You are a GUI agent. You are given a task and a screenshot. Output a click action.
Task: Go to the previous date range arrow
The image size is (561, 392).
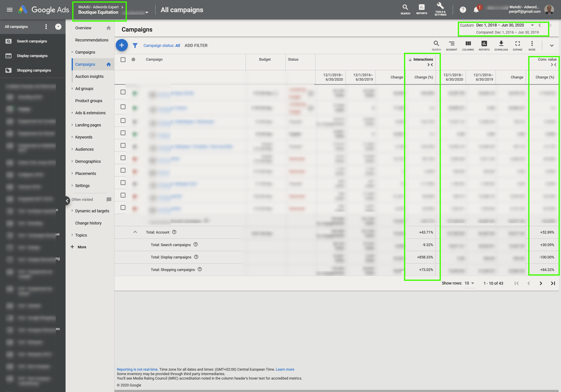pyautogui.click(x=540, y=25)
